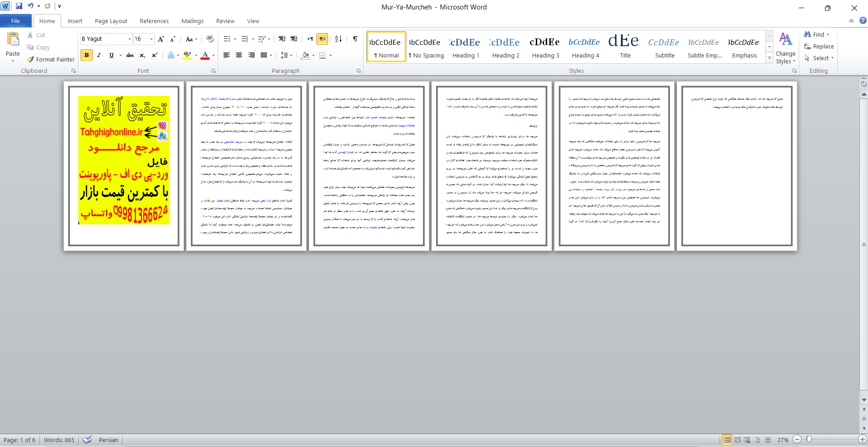Toggle Show/Hide paragraph marks
The image size is (868, 447).
click(x=355, y=39)
